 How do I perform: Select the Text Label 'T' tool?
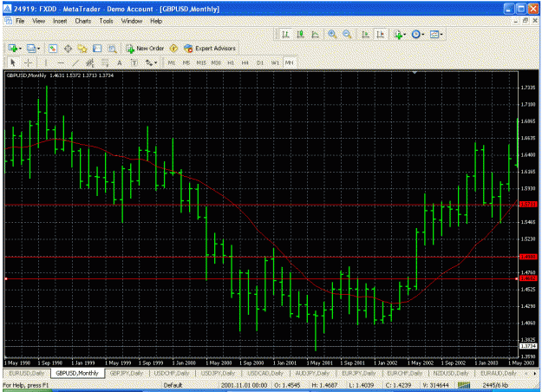[134, 62]
